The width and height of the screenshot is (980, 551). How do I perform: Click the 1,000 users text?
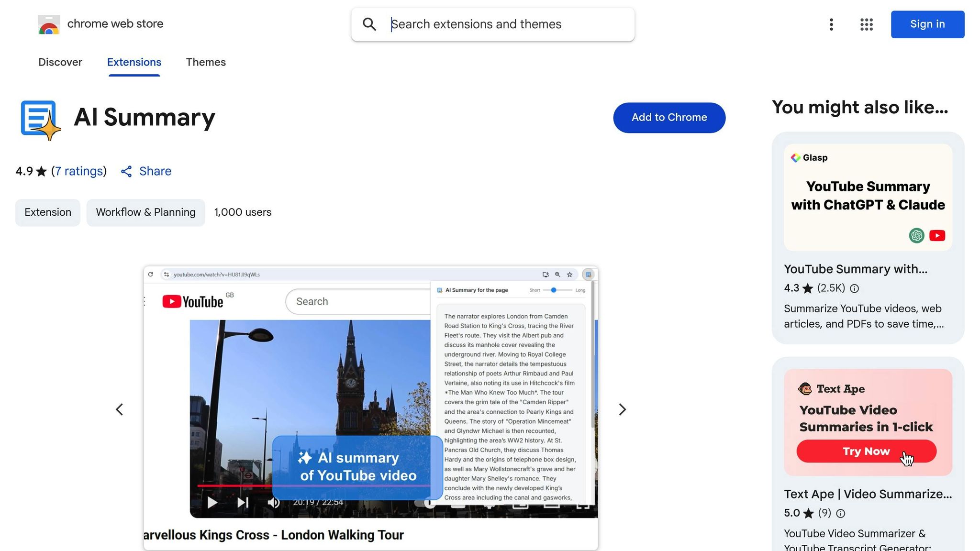tap(243, 212)
